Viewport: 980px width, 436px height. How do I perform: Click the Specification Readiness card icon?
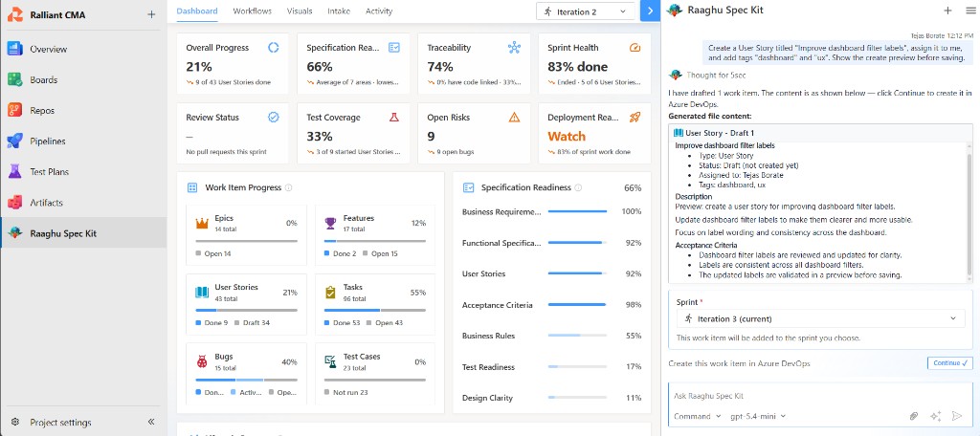coord(393,48)
